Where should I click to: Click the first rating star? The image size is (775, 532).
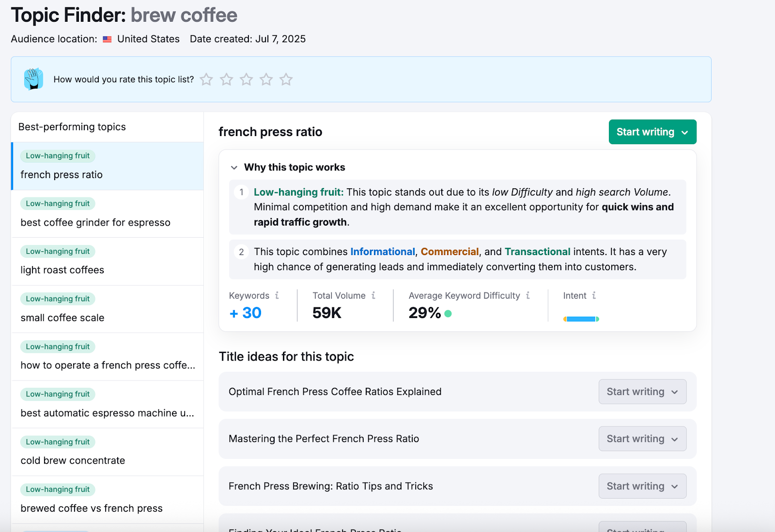click(x=206, y=79)
